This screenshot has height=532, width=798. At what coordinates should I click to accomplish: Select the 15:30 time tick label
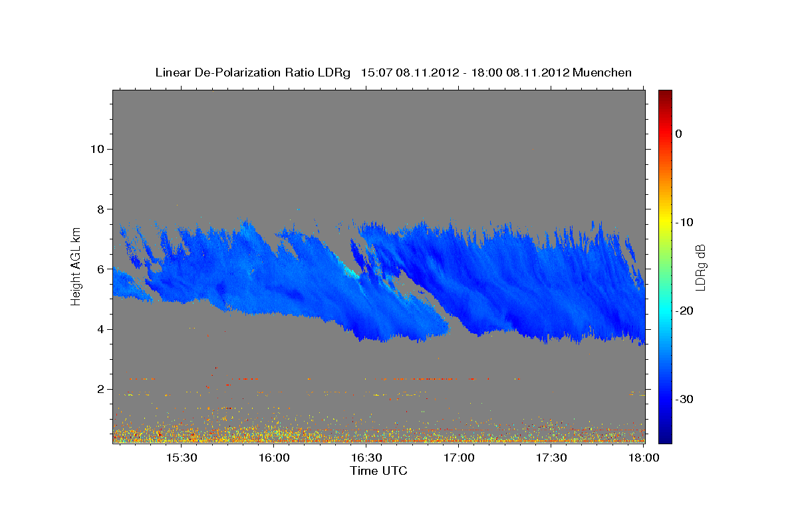[181, 458]
